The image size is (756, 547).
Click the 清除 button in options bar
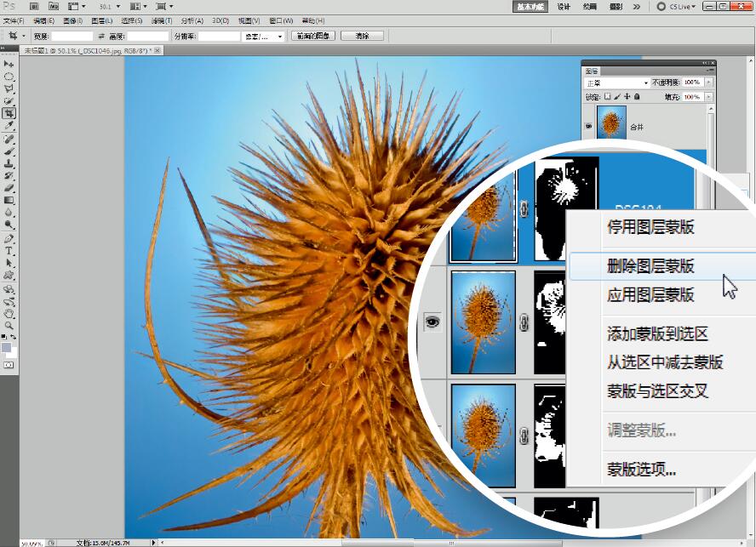pyautogui.click(x=362, y=37)
